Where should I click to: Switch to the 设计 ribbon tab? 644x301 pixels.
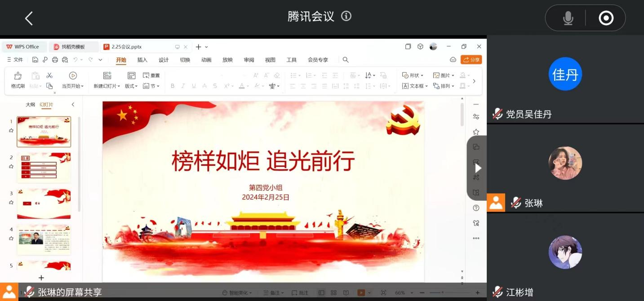(x=164, y=60)
